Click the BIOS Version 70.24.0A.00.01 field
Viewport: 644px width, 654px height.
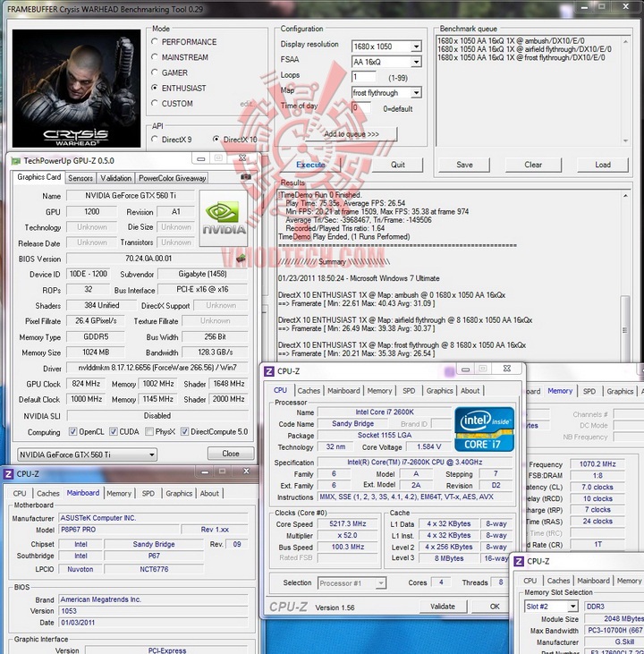tap(148, 259)
